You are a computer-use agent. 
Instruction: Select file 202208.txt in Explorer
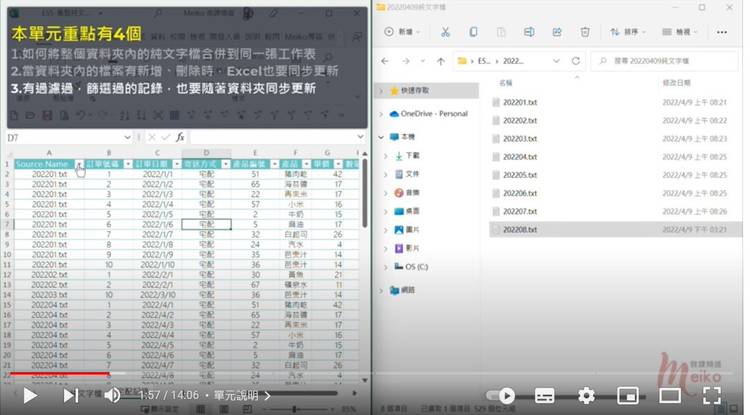(x=519, y=229)
